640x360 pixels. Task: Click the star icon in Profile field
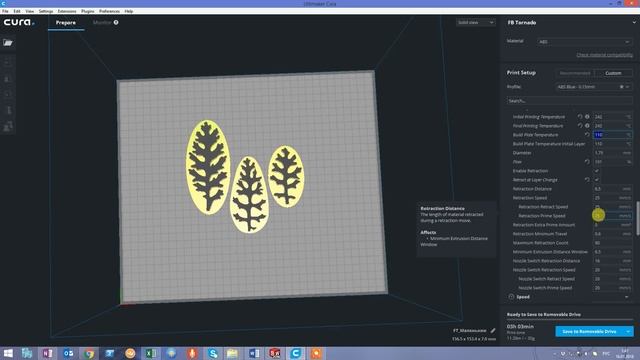tap(621, 87)
